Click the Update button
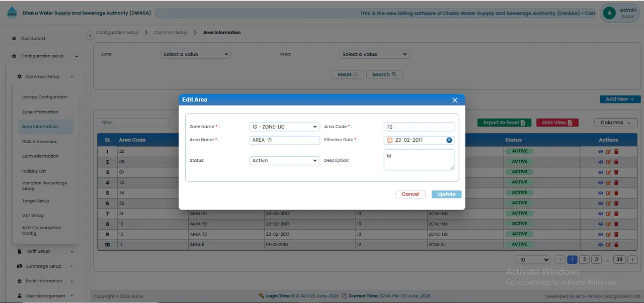This screenshot has height=303, width=644. point(446,194)
